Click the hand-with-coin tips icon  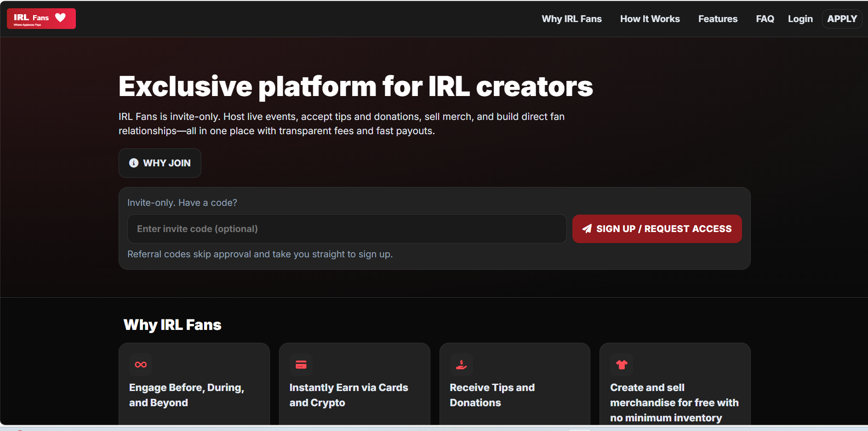[x=461, y=365]
